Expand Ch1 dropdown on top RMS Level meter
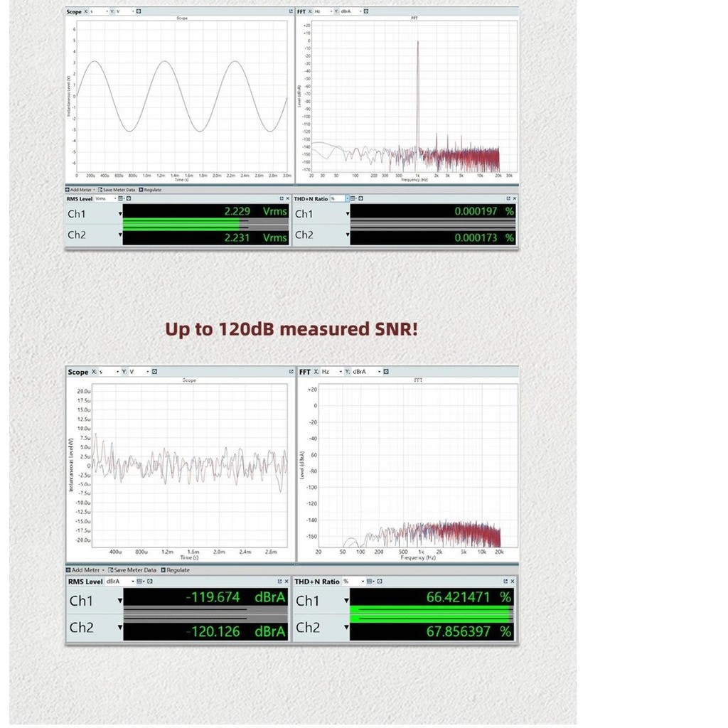The height and width of the screenshot is (728, 728). 120,213
